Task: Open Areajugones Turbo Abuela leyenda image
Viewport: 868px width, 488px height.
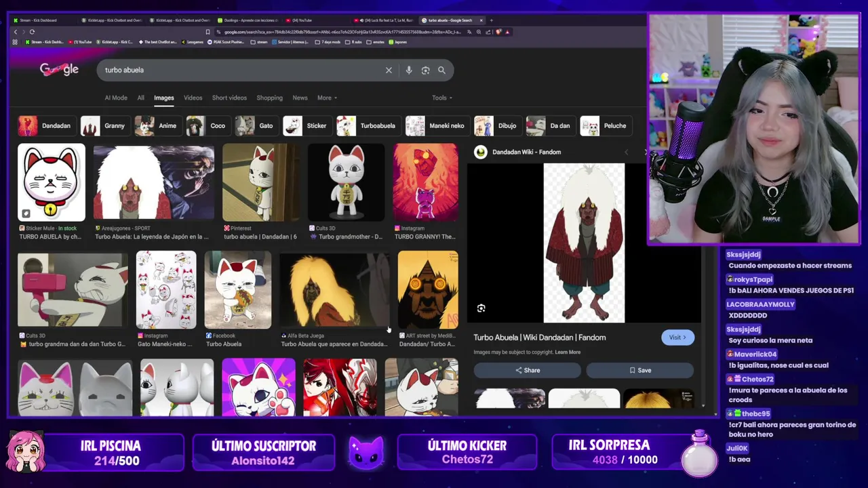Action: [154, 182]
